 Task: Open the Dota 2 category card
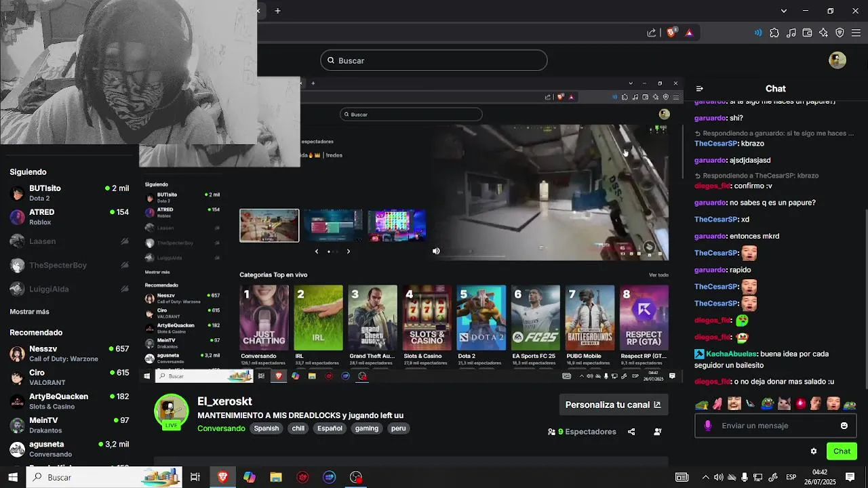[481, 318]
